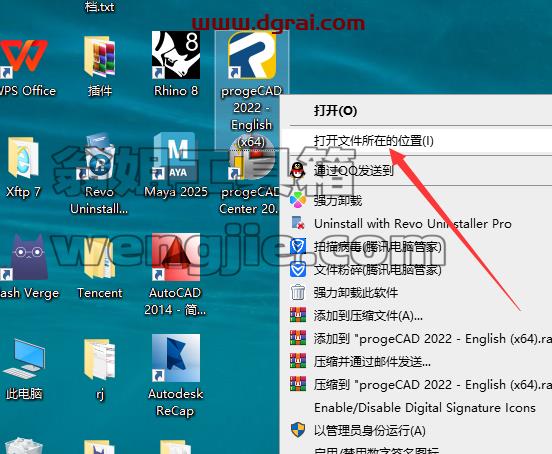Select the Xftp 7 desktop icon

23,158
